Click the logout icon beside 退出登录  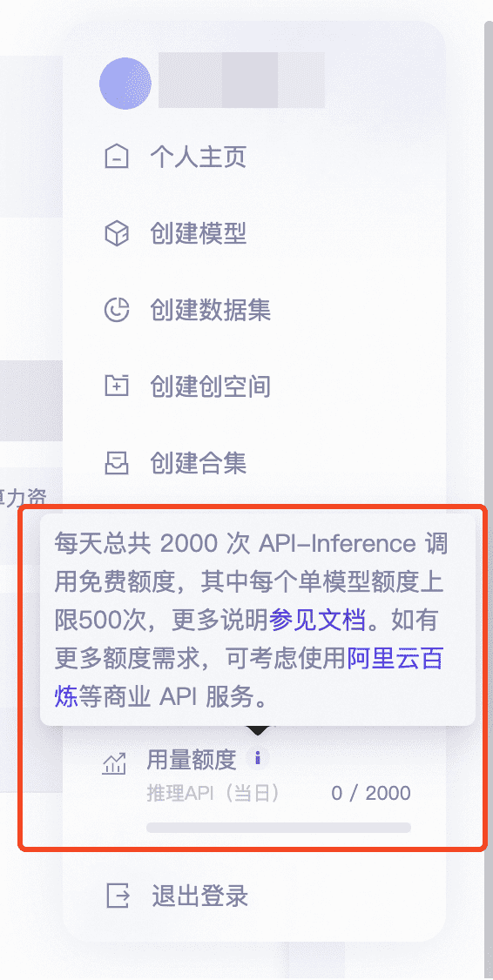118,896
